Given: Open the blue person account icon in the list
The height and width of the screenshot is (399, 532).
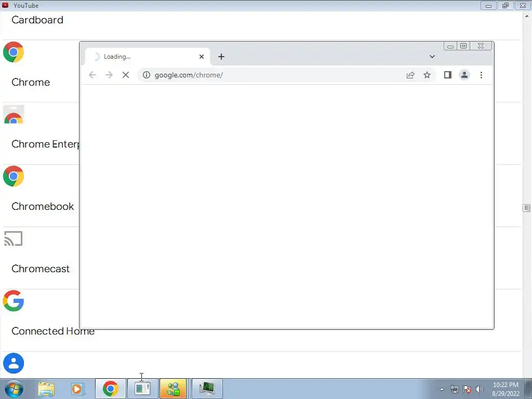Looking at the screenshot, I should tap(14, 363).
